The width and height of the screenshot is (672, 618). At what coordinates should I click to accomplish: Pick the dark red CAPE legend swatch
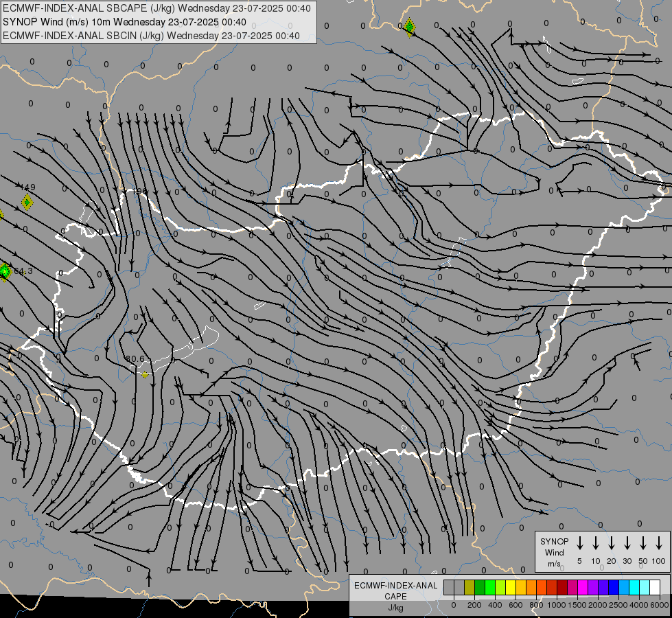(562, 587)
